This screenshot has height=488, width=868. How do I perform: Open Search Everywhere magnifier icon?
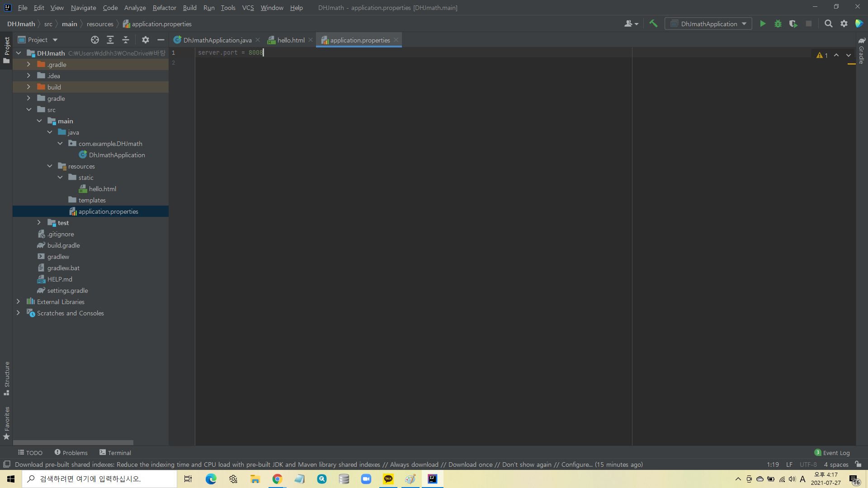828,24
